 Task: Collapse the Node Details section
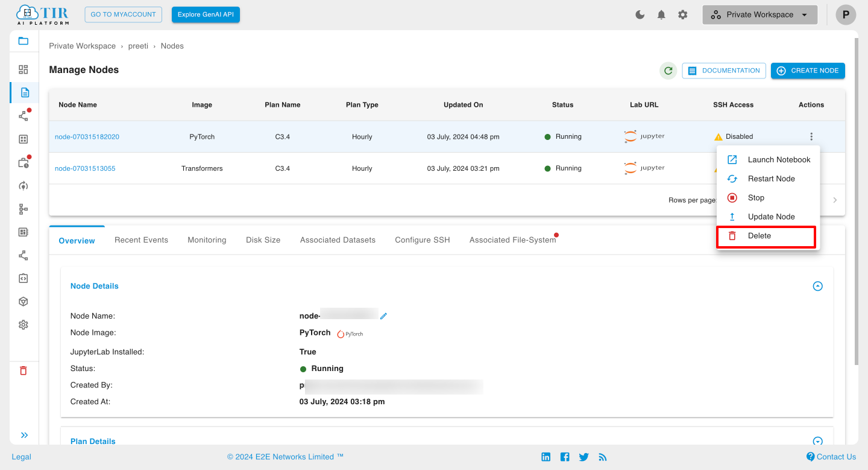point(818,287)
